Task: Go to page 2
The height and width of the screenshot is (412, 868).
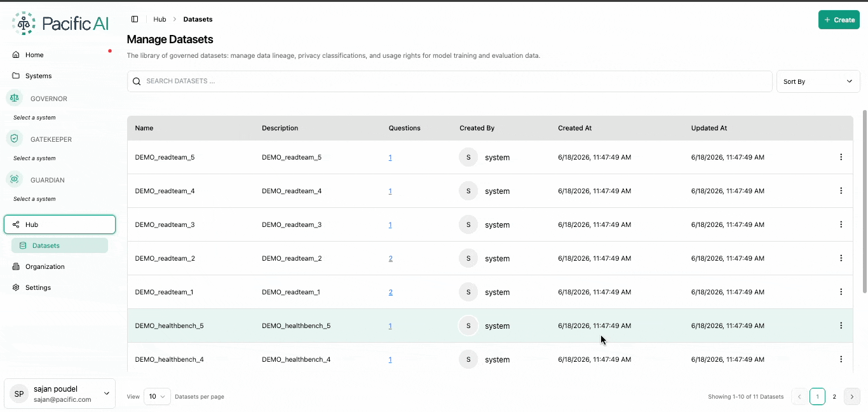Action: [834, 396]
